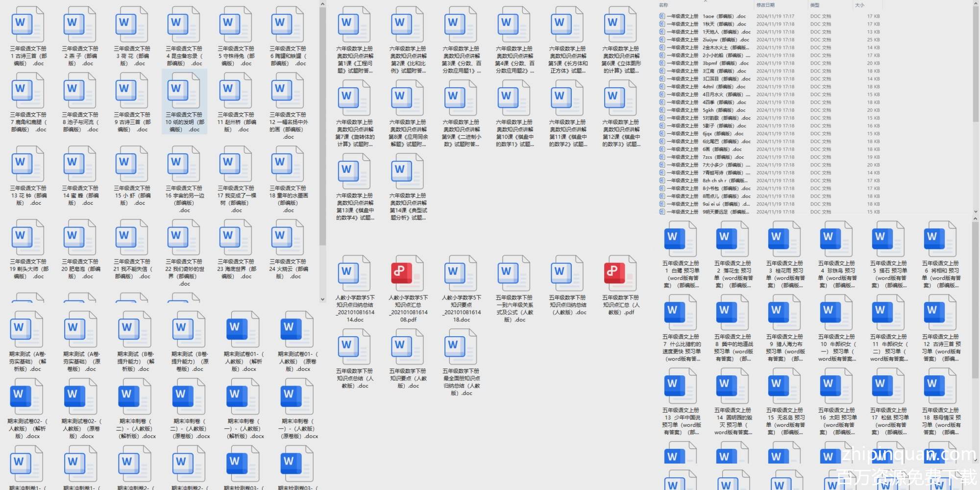Select the file name 第11课《棋盘中的数学2》
980x490 pixels.
point(567,133)
